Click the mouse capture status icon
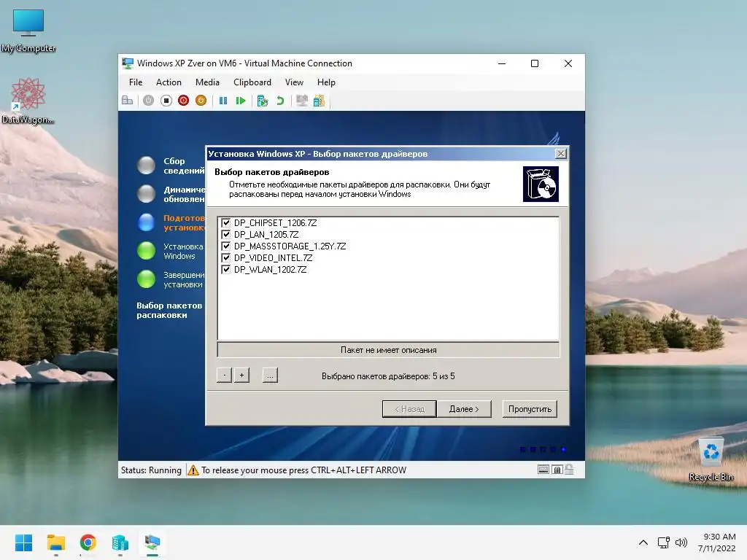This screenshot has height=560, width=747. 557,470
